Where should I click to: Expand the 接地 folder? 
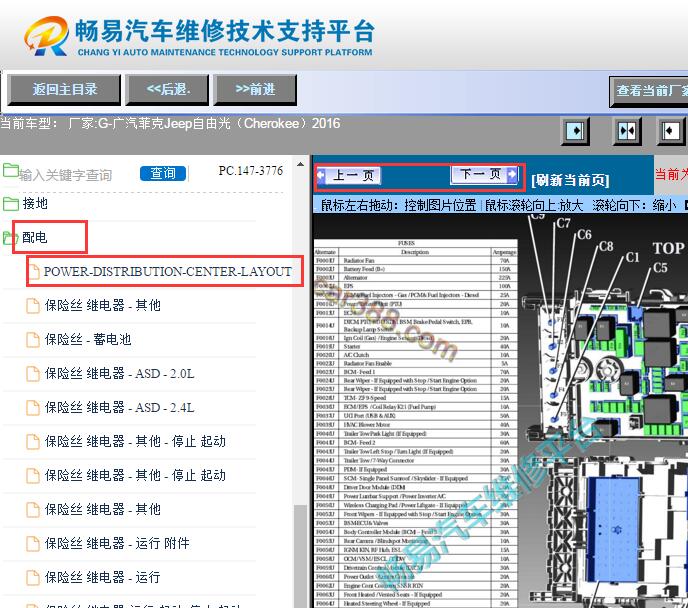tap(35, 204)
